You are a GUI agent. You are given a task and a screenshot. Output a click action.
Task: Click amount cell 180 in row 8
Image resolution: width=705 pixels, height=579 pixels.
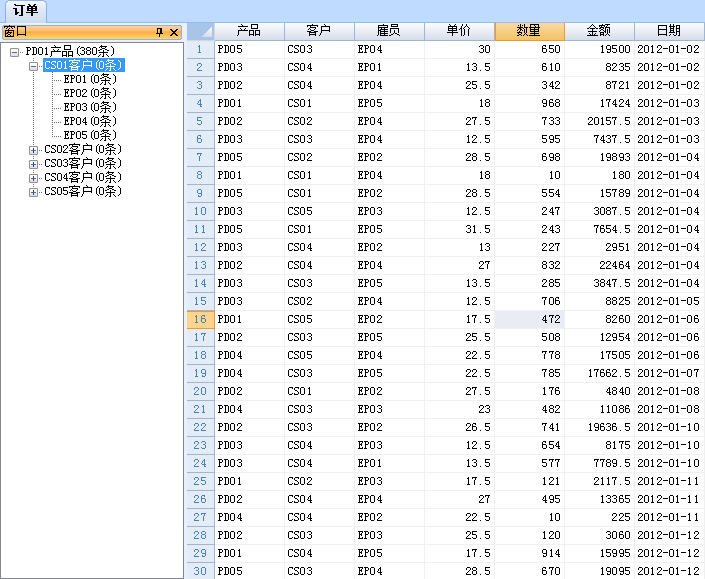pyautogui.click(x=599, y=175)
